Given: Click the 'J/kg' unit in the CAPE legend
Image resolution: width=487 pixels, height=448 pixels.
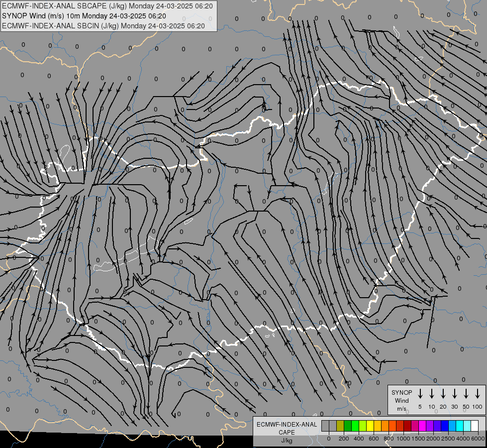Looking at the screenshot, I should click(x=287, y=441).
